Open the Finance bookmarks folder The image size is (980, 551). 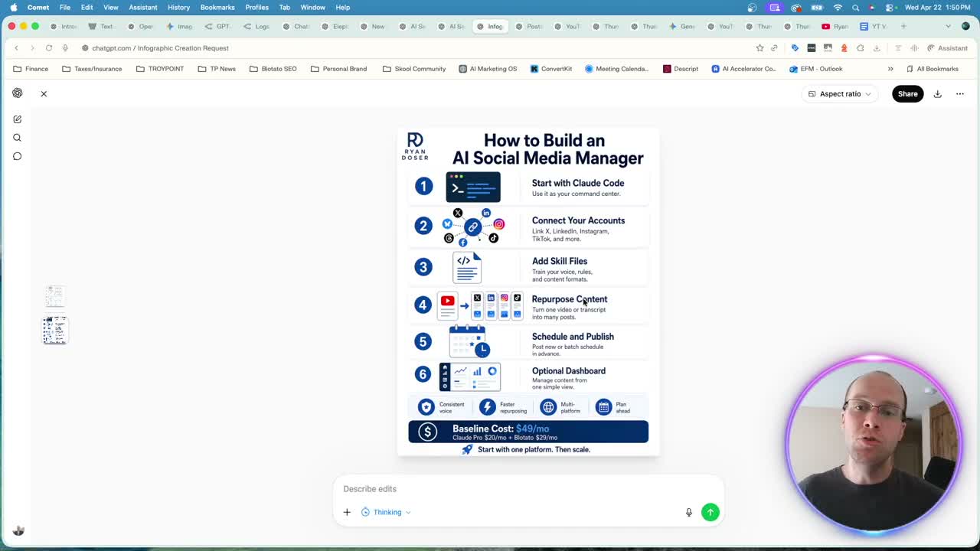(31, 69)
